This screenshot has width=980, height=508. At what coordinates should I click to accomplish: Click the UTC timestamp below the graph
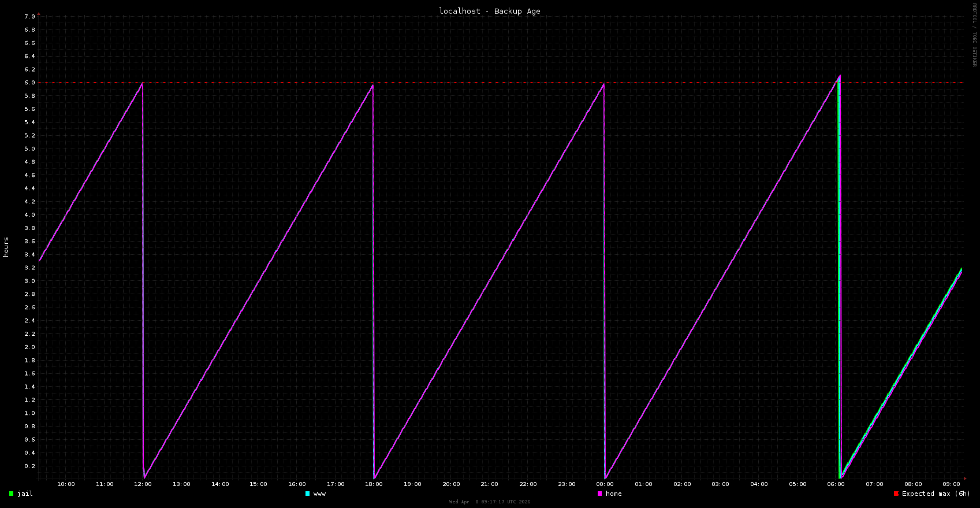click(x=490, y=502)
